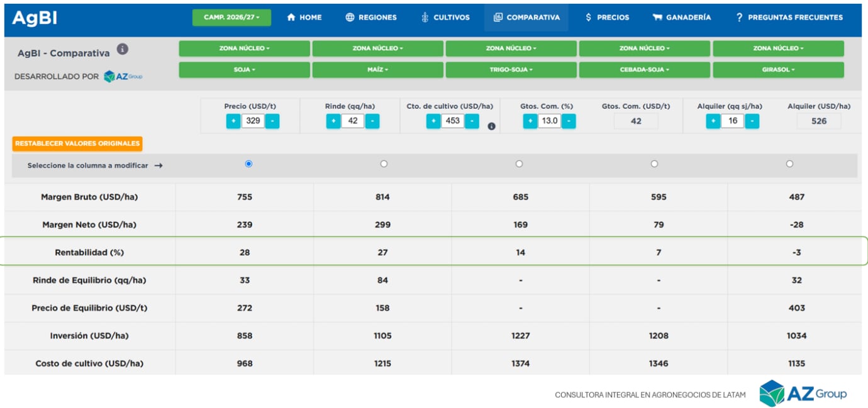Click the Precio value input field
The height and width of the screenshot is (408, 868).
point(253,121)
